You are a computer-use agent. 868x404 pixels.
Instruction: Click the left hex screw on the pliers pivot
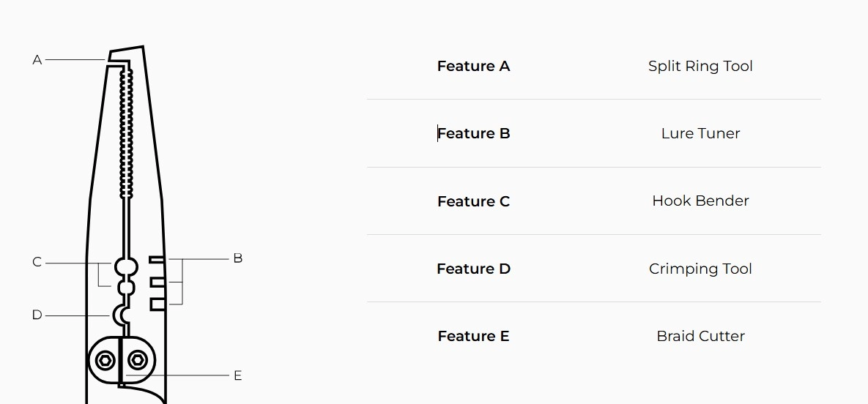click(105, 360)
